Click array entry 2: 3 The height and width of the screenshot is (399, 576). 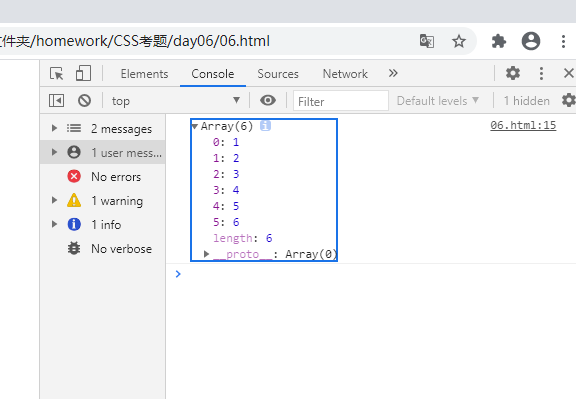[x=226, y=174]
